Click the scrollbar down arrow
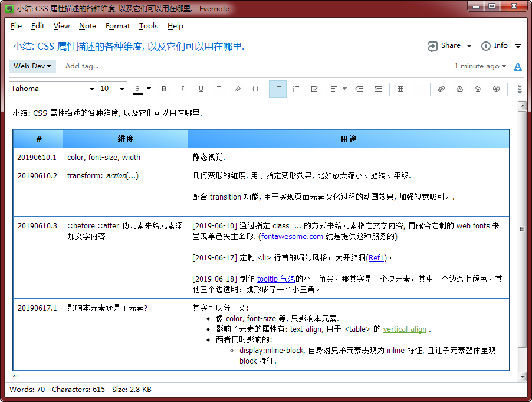532x402 pixels. 522,376
